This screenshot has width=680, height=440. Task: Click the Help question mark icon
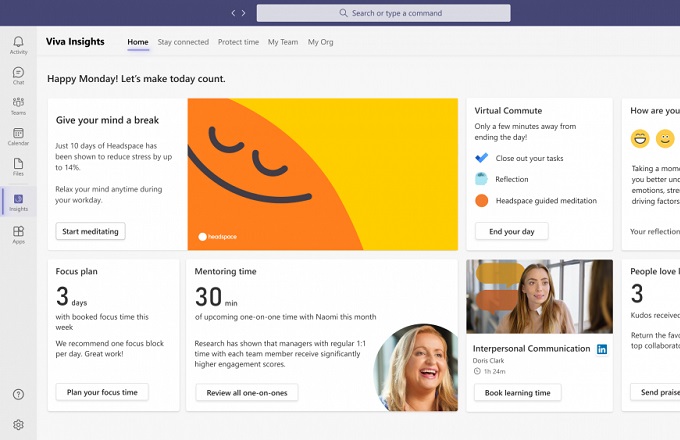[18, 394]
